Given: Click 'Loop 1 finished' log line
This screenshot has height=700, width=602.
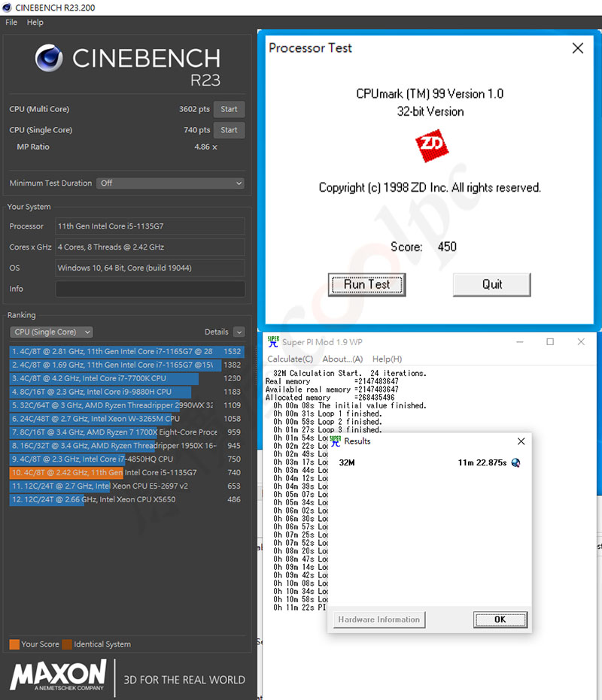Looking at the screenshot, I should pos(327,414).
